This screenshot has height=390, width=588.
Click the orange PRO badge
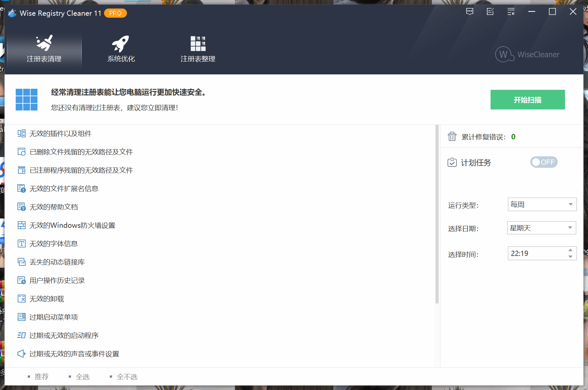point(115,13)
